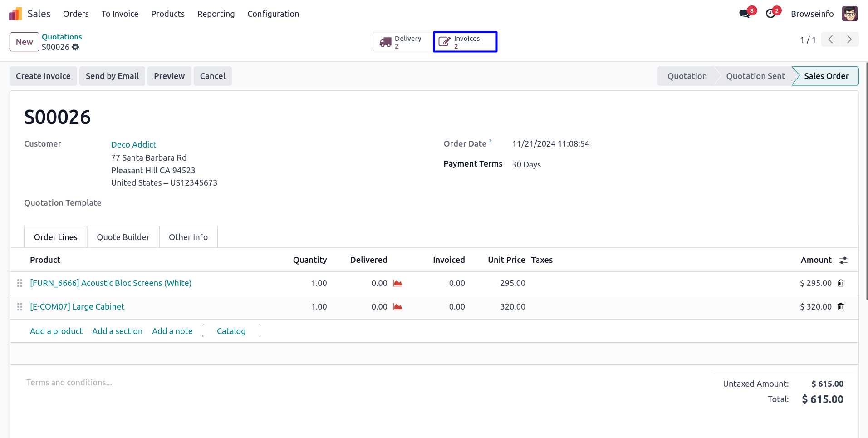Click the S00026 gear actions icon
The height and width of the screenshot is (438, 868).
[x=75, y=47]
